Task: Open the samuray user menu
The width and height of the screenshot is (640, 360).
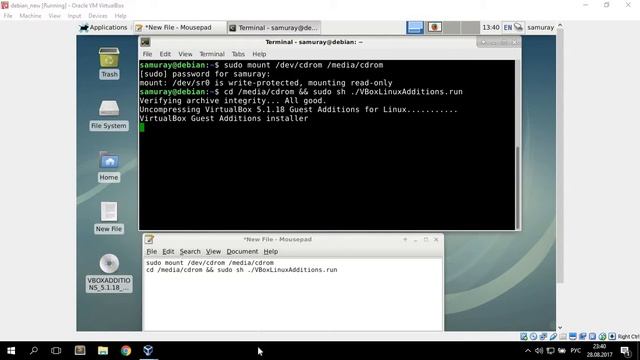Action: 540,27
